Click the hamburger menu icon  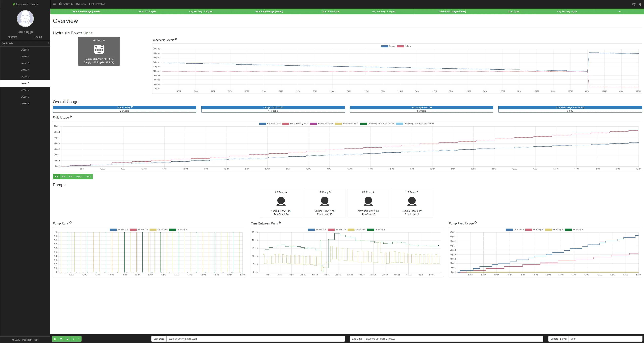click(x=54, y=4)
